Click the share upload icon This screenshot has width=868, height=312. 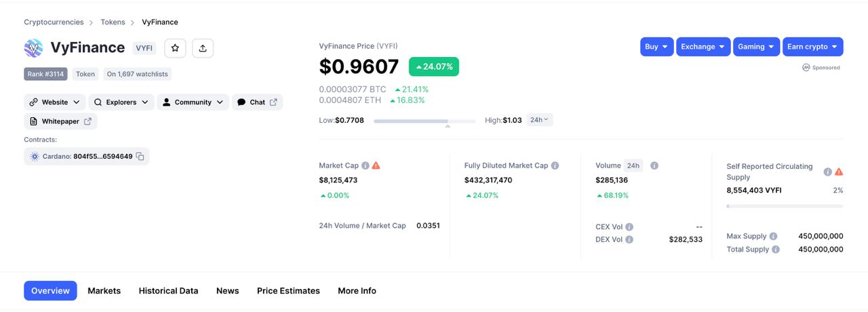pyautogui.click(x=203, y=47)
